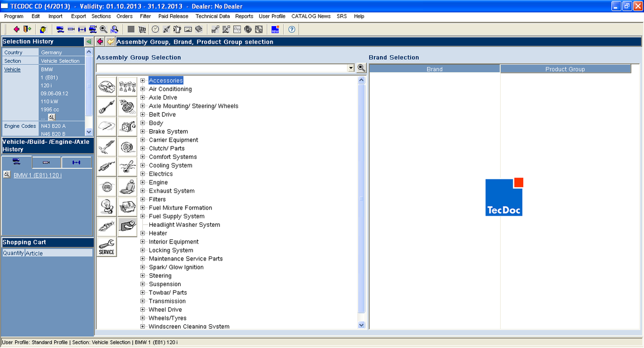
Task: Select the light bulb electrics group icon
Action: (x=107, y=207)
